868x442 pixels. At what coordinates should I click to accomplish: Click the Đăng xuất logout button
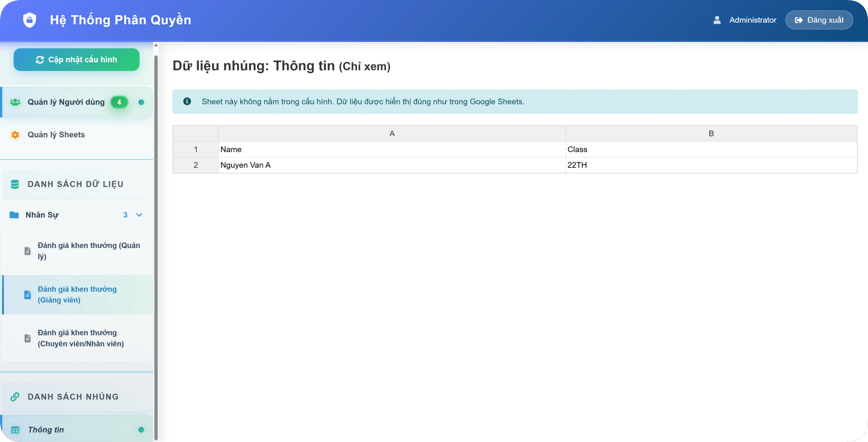[x=819, y=20]
